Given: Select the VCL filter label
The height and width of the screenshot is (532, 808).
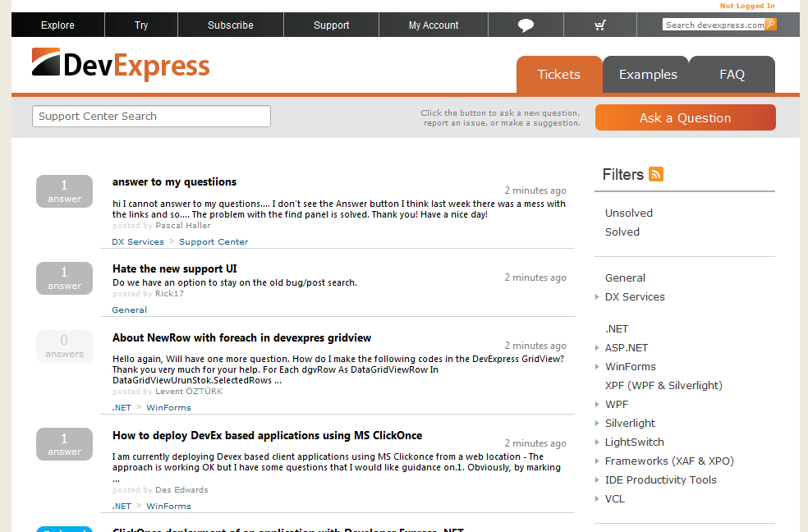Looking at the screenshot, I should [615, 499].
